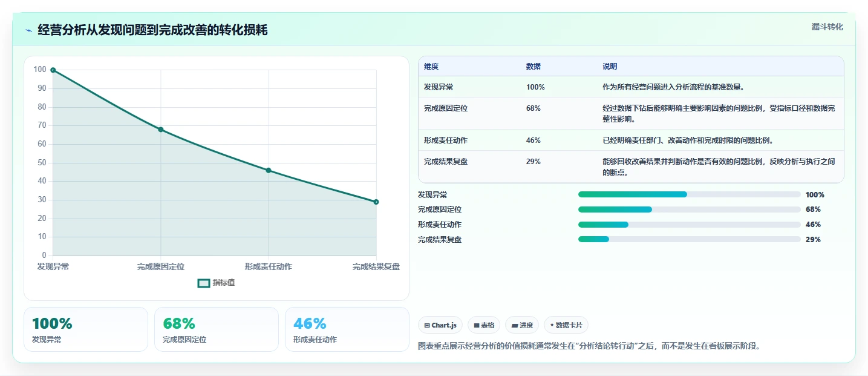Screen dimensions: 868x376
Task: Click the 100% value beside the progress bar
Action: (815, 195)
